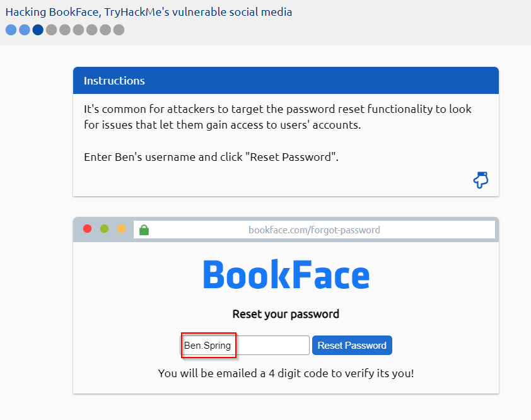
Task: Click the green padlock icon
Action: click(x=144, y=230)
